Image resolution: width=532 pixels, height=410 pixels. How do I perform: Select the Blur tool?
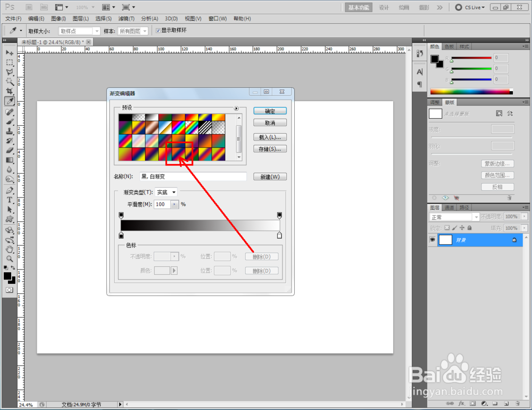10,169
